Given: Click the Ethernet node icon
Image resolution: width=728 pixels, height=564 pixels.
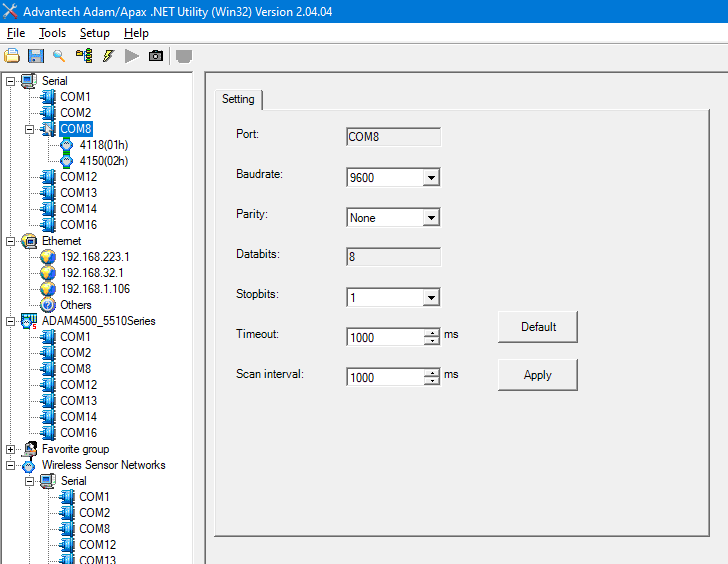Looking at the screenshot, I should click(29, 241).
